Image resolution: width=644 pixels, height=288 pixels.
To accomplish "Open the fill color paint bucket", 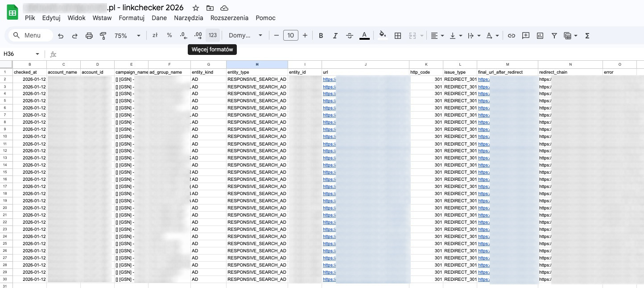I will click(x=382, y=35).
